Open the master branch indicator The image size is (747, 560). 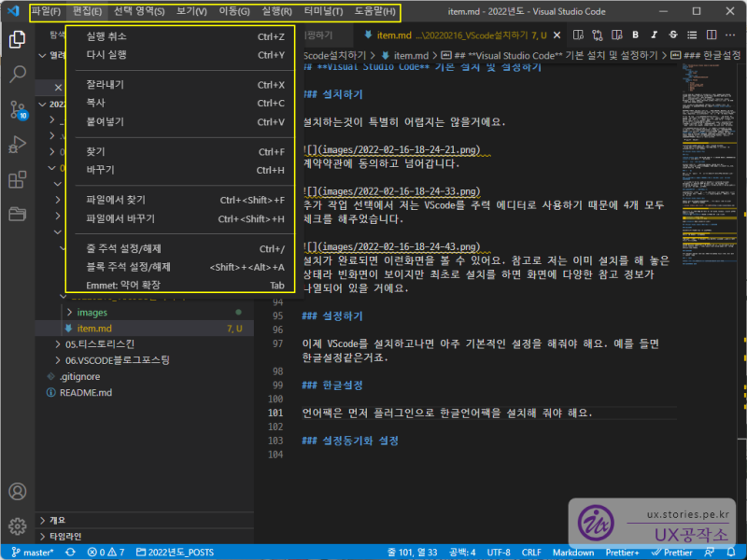[x=33, y=552]
